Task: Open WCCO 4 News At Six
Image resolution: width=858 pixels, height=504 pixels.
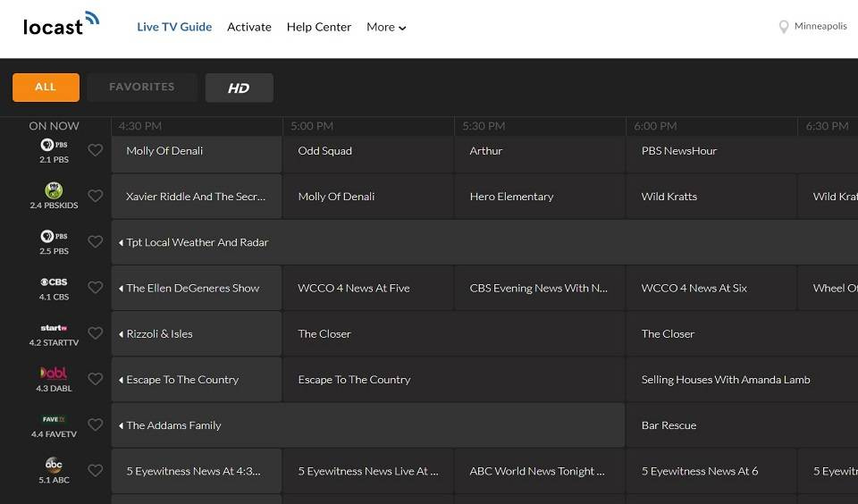Action: (x=712, y=288)
